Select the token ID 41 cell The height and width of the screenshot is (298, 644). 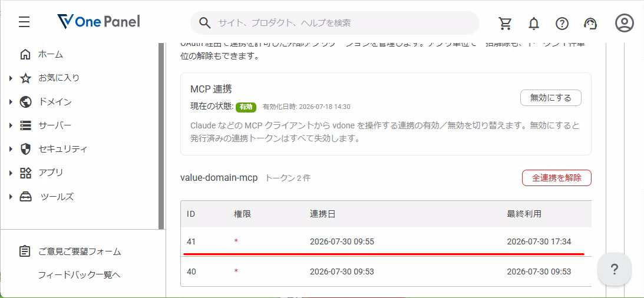coord(191,242)
